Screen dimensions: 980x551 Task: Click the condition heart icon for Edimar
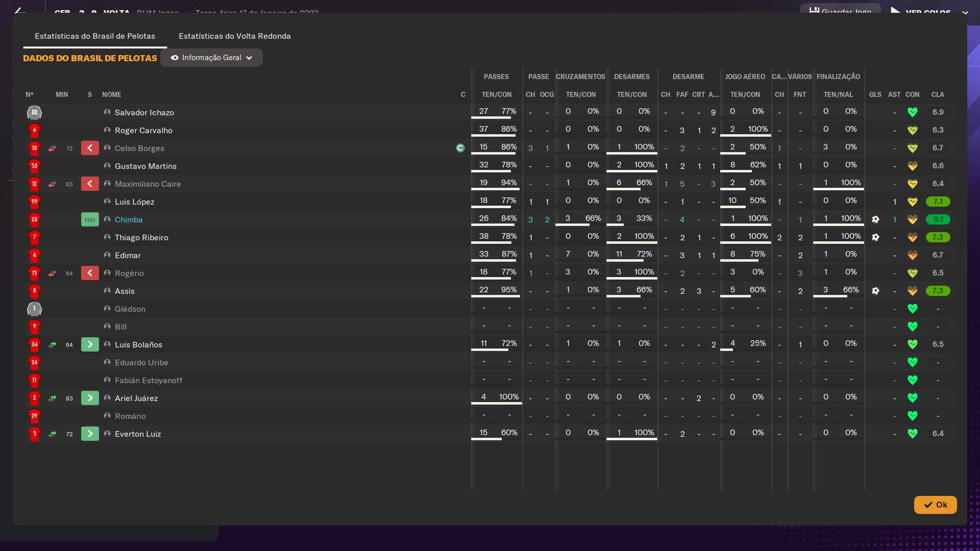[x=913, y=255]
